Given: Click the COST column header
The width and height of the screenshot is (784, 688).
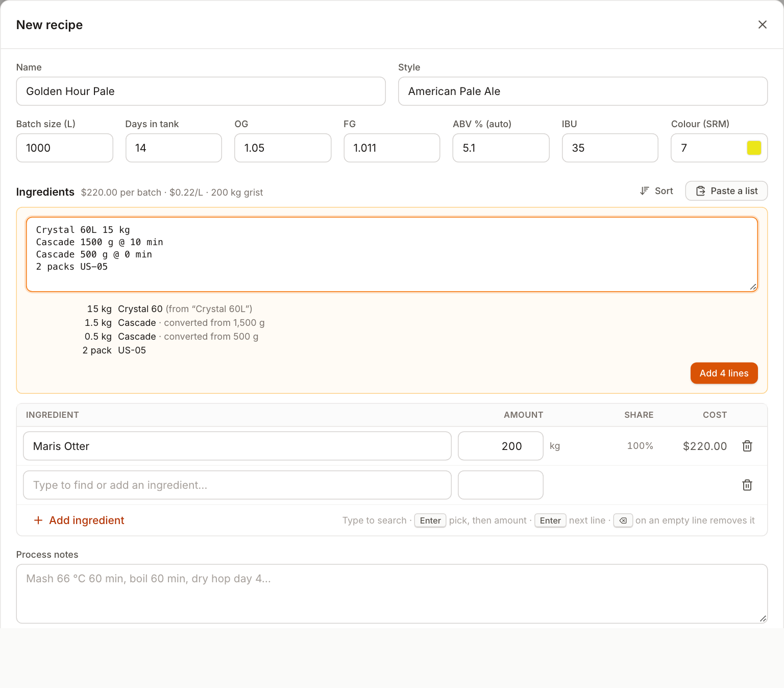Looking at the screenshot, I should (715, 415).
